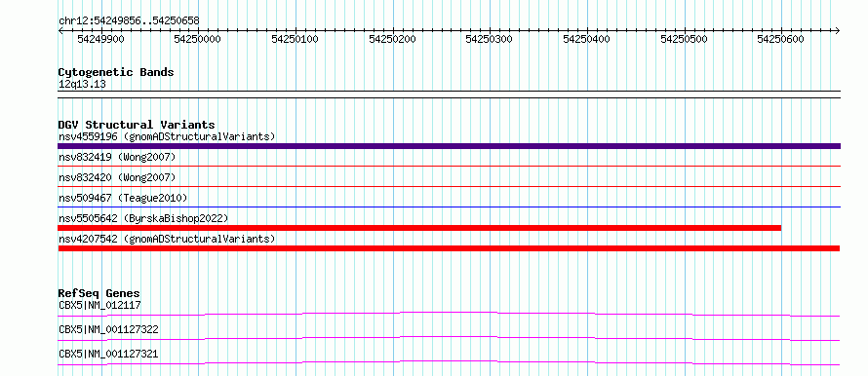Click the thick red nsv4207542 variant bar
This screenshot has height=376, width=868.
click(x=449, y=248)
